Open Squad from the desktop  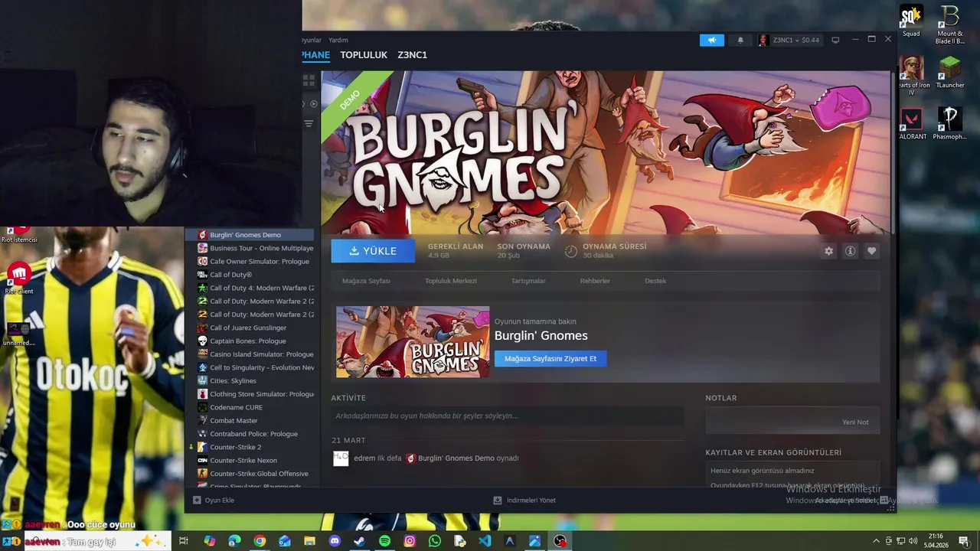click(911, 21)
